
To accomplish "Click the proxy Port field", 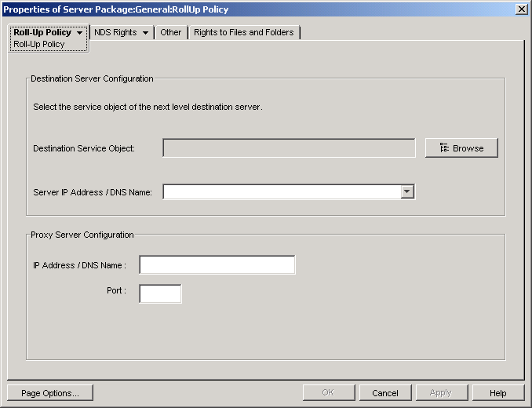I will pos(160,293).
